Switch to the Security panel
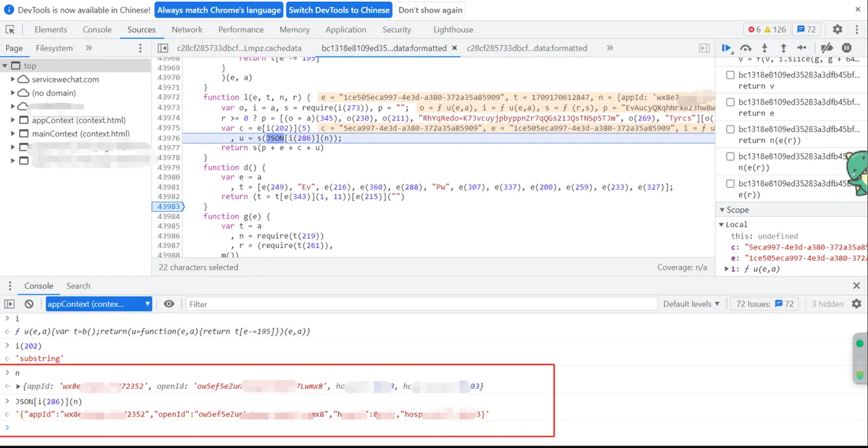868x448 pixels. [x=397, y=29]
